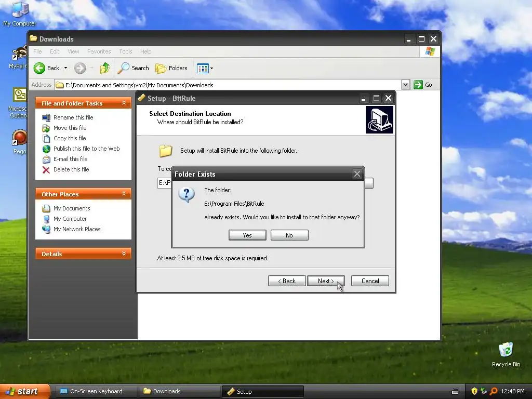532x399 pixels.
Task: Click the orange magnifier tray icon
Action: coord(494,391)
